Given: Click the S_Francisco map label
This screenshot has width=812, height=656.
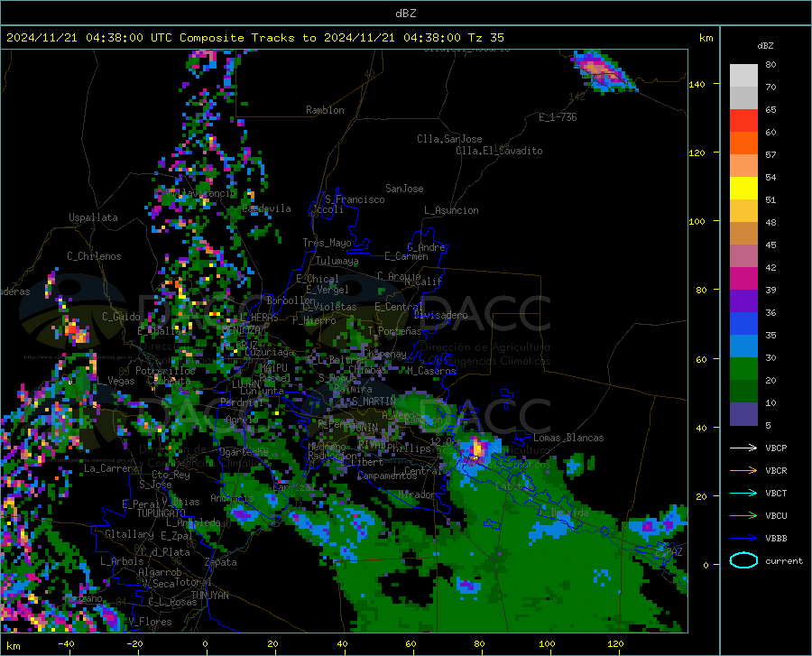Looking at the screenshot, I should point(355,199).
